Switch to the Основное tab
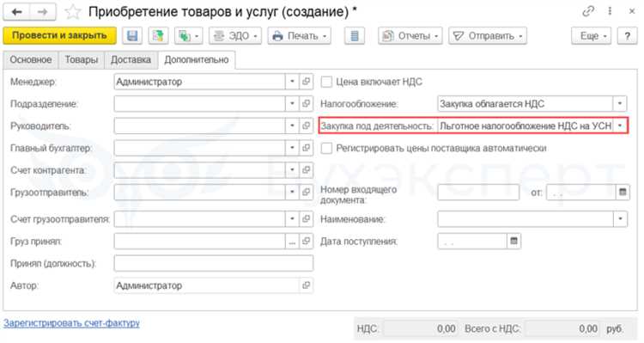The width and height of the screenshot is (644, 343). (31, 60)
